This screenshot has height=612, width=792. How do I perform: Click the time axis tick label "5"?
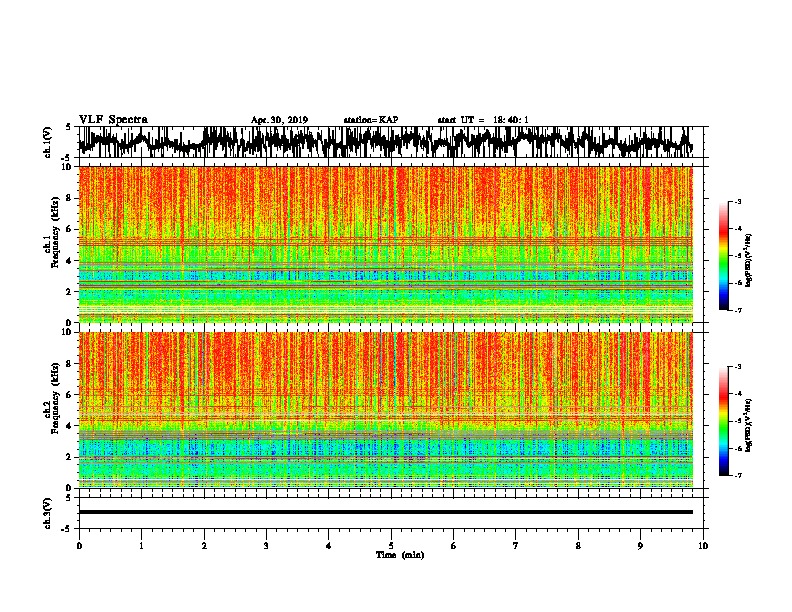pyautogui.click(x=391, y=546)
